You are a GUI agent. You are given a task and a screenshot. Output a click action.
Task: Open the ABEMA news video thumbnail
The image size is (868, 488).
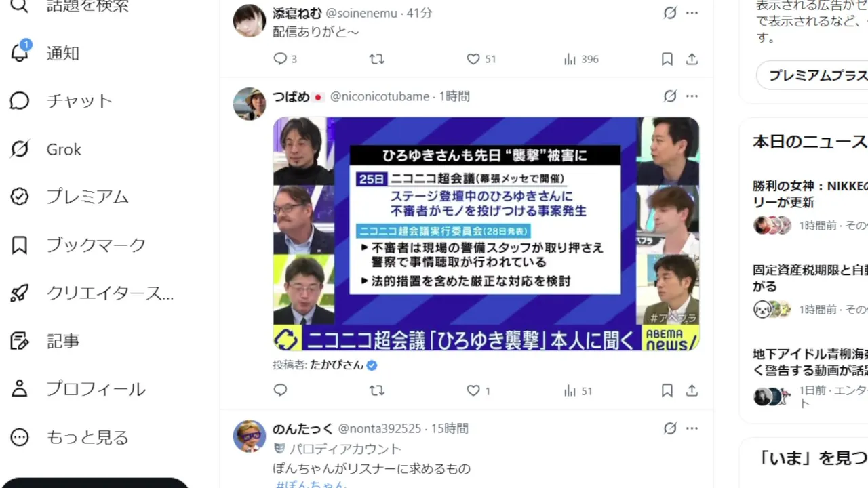pyautogui.click(x=486, y=234)
